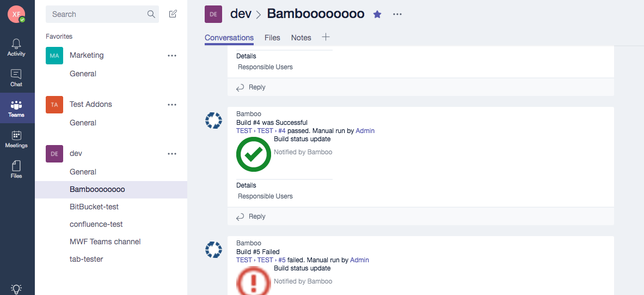Switch to the Notes tab
This screenshot has height=295, width=644.
[301, 38]
